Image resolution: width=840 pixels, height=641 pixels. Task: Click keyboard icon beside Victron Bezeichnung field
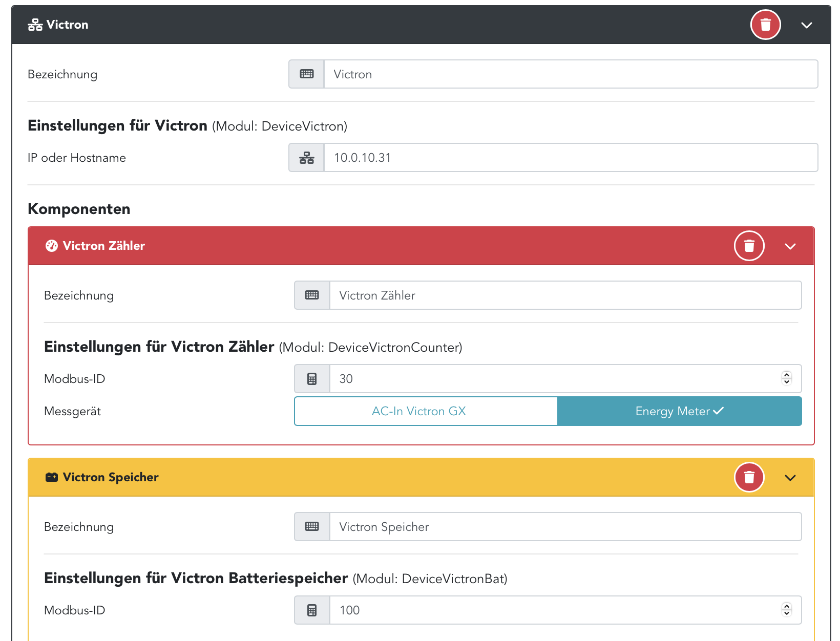tap(307, 74)
